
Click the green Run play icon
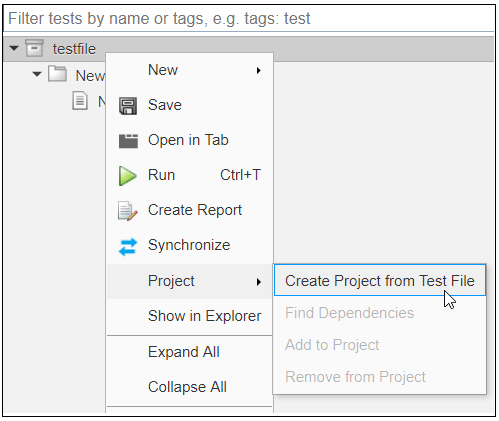click(x=127, y=176)
